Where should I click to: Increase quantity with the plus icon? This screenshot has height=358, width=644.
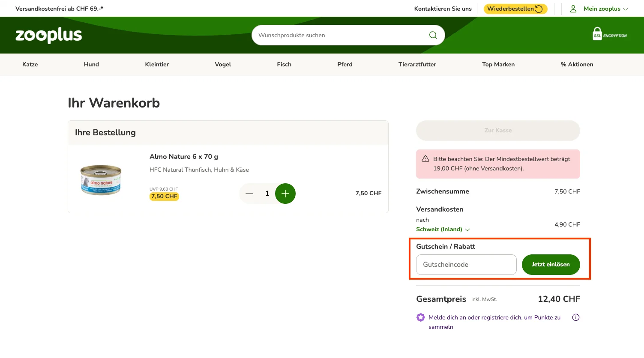coord(285,194)
